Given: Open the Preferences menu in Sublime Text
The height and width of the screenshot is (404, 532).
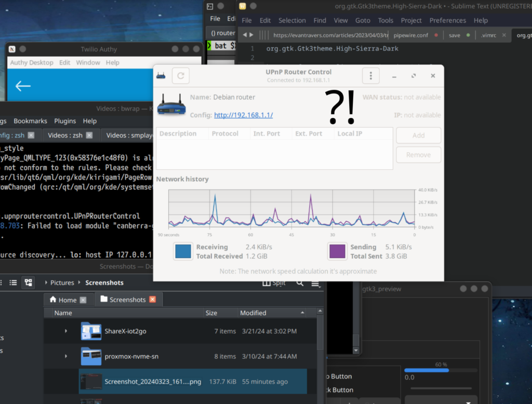Looking at the screenshot, I should coord(447,20).
